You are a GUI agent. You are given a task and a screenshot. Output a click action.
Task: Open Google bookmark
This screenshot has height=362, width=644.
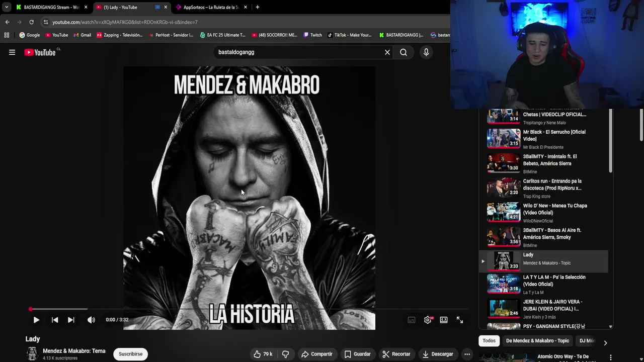[x=29, y=35]
